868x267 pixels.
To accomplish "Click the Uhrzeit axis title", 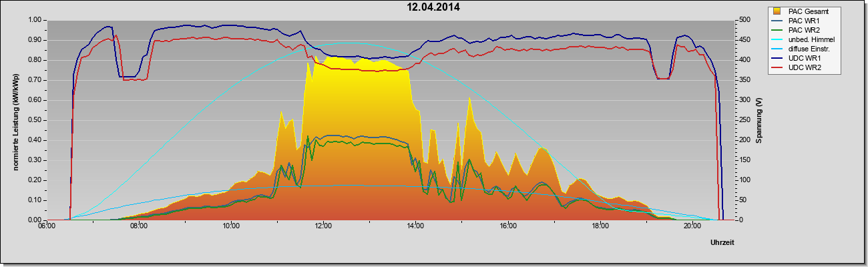I will [724, 242].
